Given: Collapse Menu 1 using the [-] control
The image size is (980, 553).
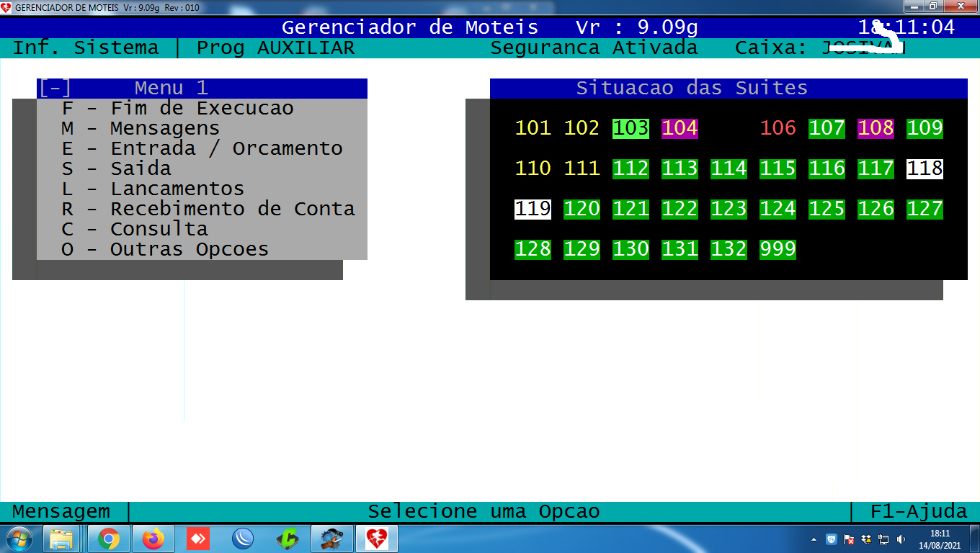Looking at the screenshot, I should coord(55,88).
